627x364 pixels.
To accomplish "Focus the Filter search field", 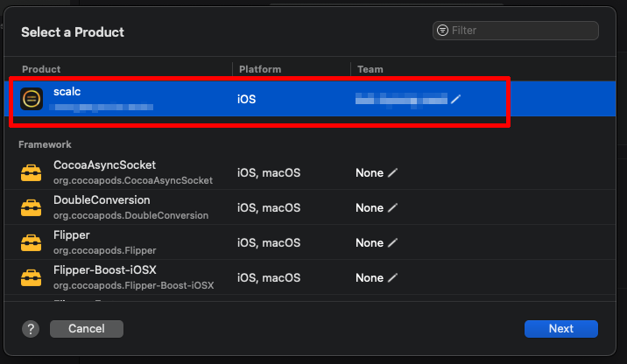I will [516, 31].
